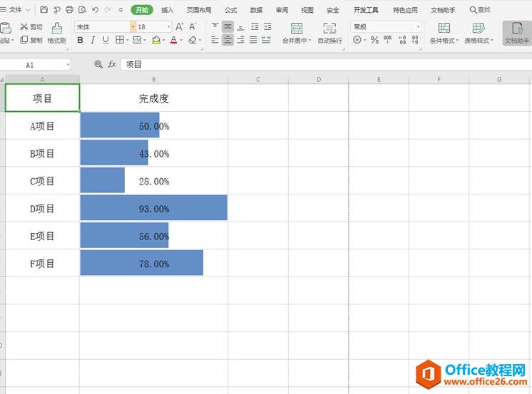This screenshot has width=532, height=394.
Task: Open the 文件 (File) menu
Action: 16,10
